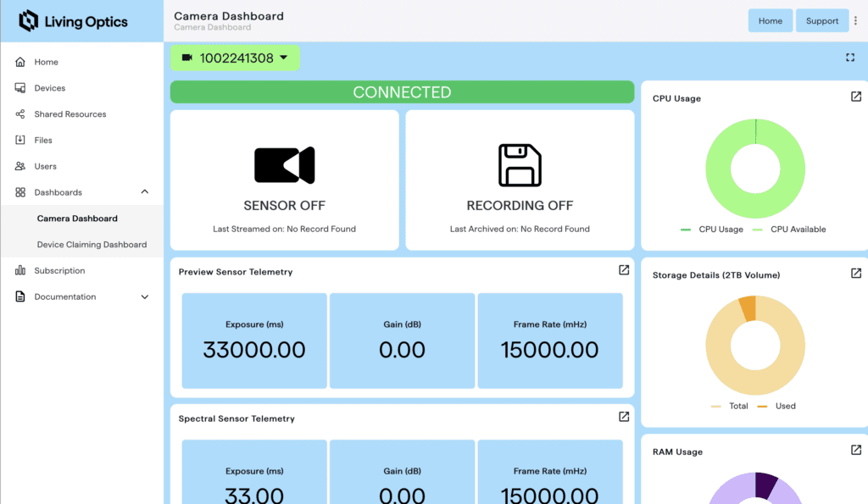The width and height of the screenshot is (868, 504).
Task: Open Spectral Sensor Telemetry pop-out icon
Action: [x=624, y=417]
